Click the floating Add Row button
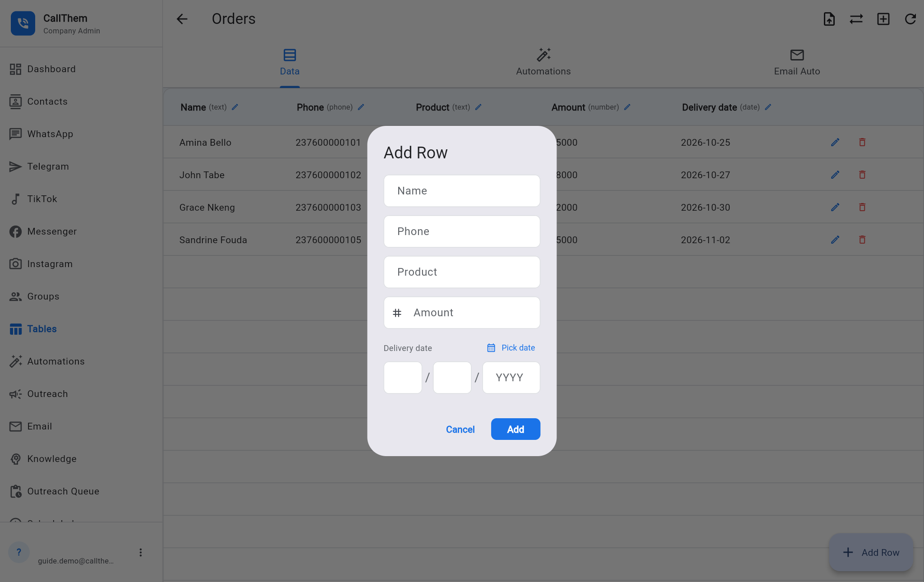The width and height of the screenshot is (924, 582). [x=871, y=553]
